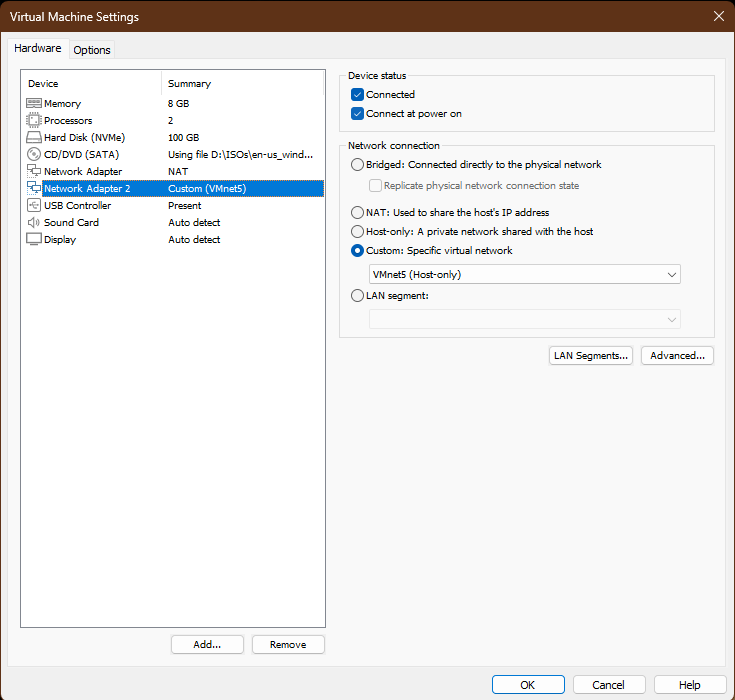Image resolution: width=735 pixels, height=700 pixels.
Task: Click the Advanced button
Action: 677,356
